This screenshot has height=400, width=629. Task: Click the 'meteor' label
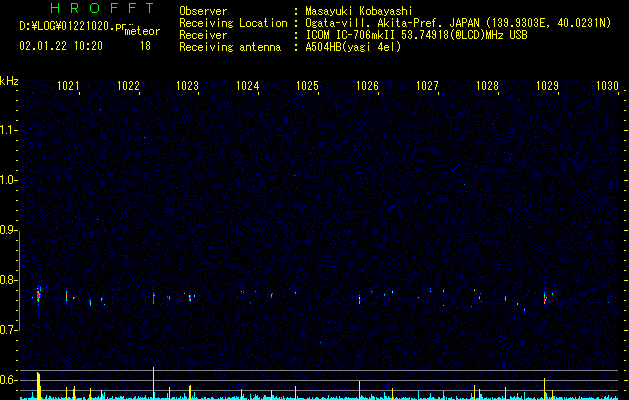pyautogui.click(x=142, y=31)
